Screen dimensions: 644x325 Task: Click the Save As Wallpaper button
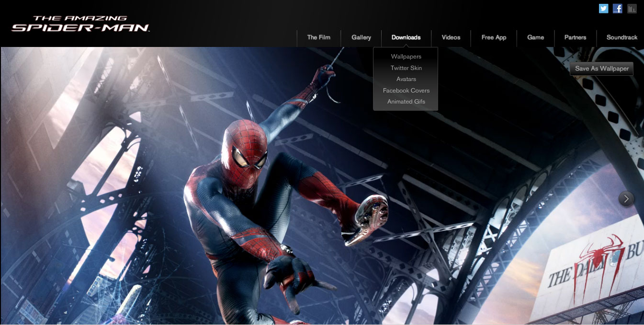click(x=602, y=69)
